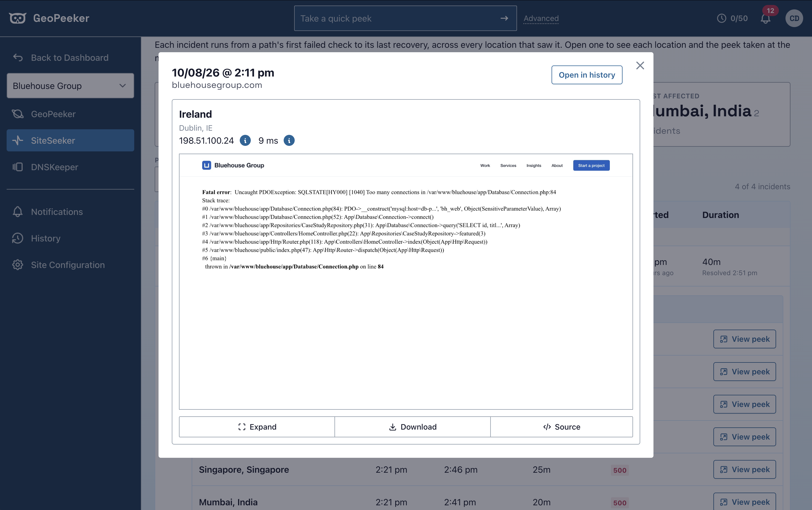
Task: Show info for 9 ms response time
Action: click(289, 140)
